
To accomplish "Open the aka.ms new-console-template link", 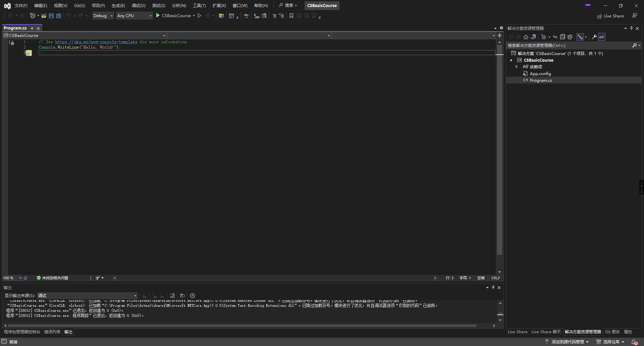I will tap(96, 42).
